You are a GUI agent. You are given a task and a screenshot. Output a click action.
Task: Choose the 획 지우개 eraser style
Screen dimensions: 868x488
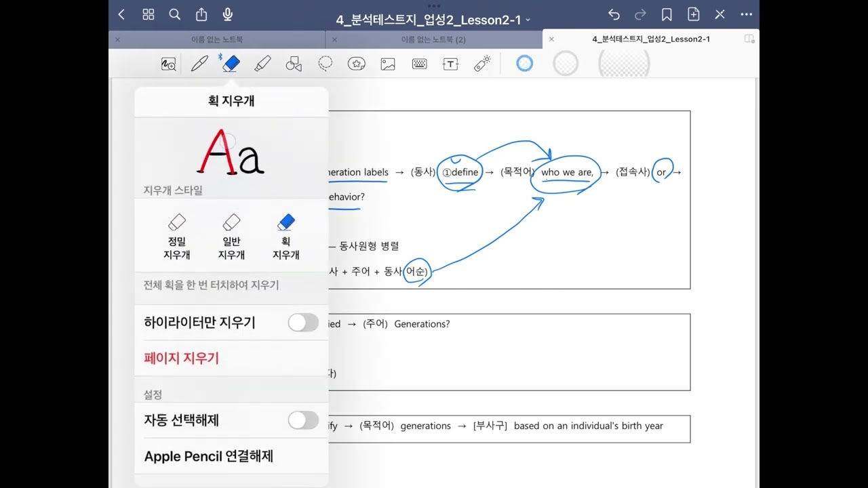285,237
